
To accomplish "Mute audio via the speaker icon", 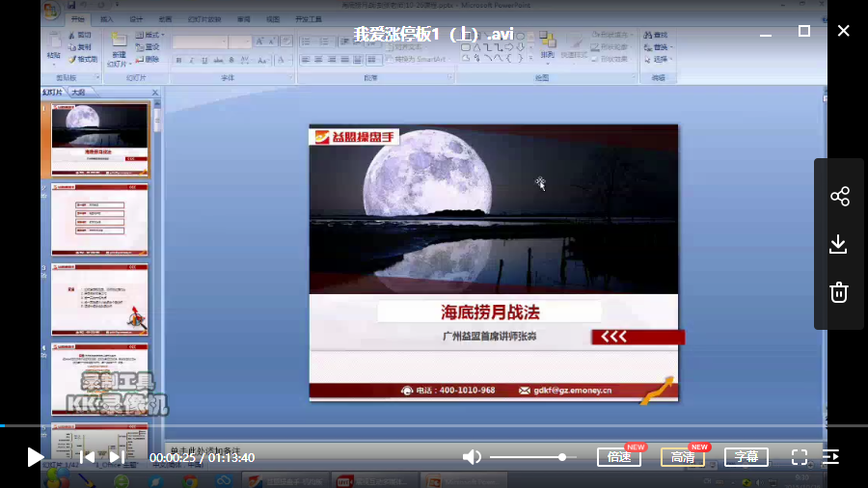I will click(472, 457).
